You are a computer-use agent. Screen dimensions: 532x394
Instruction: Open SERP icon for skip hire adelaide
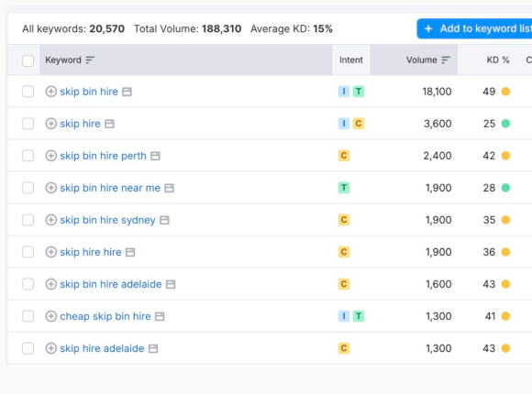(153, 348)
